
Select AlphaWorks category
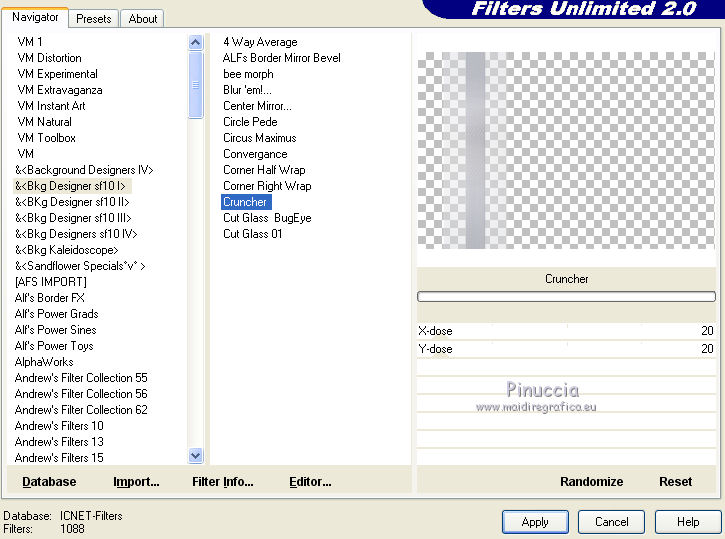[44, 362]
